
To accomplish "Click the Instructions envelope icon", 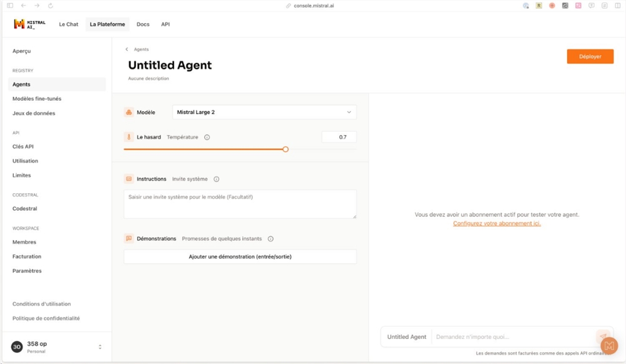I will tap(129, 178).
